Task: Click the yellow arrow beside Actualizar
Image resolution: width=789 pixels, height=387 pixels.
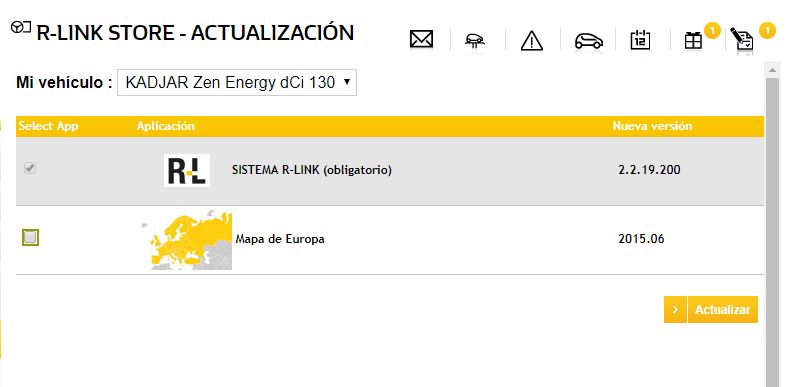Action: [x=675, y=309]
